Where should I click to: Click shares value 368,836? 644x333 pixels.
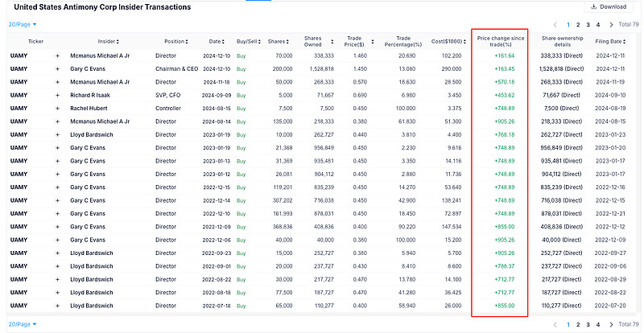point(283,227)
